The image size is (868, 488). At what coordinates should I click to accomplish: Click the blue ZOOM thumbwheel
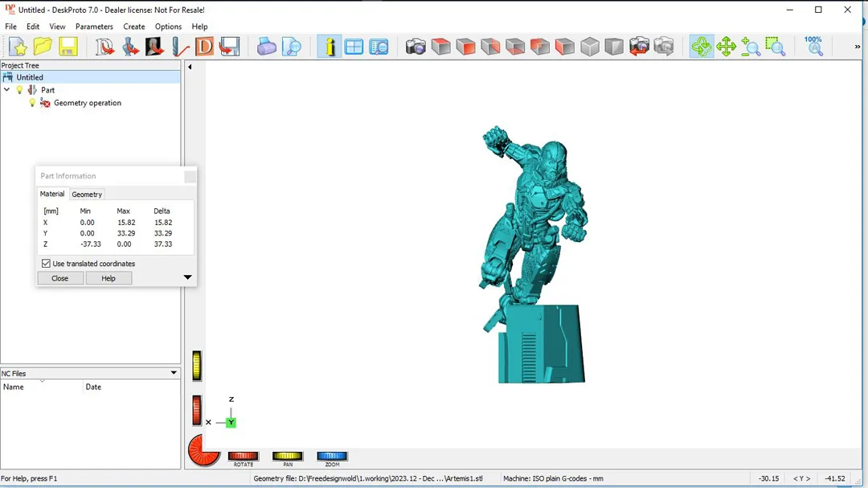click(332, 457)
